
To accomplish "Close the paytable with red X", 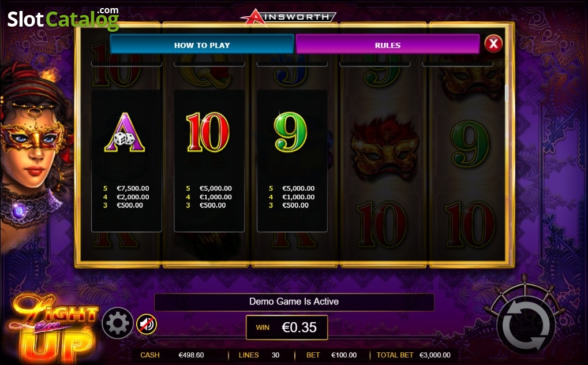I will (x=493, y=44).
